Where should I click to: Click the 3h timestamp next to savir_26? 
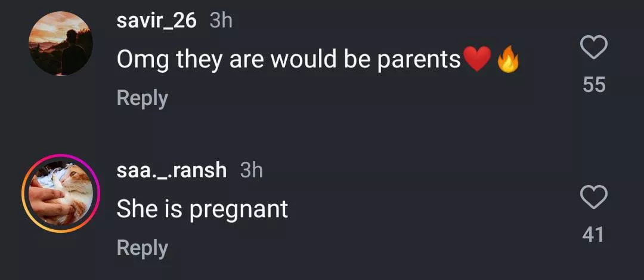pyautogui.click(x=221, y=21)
